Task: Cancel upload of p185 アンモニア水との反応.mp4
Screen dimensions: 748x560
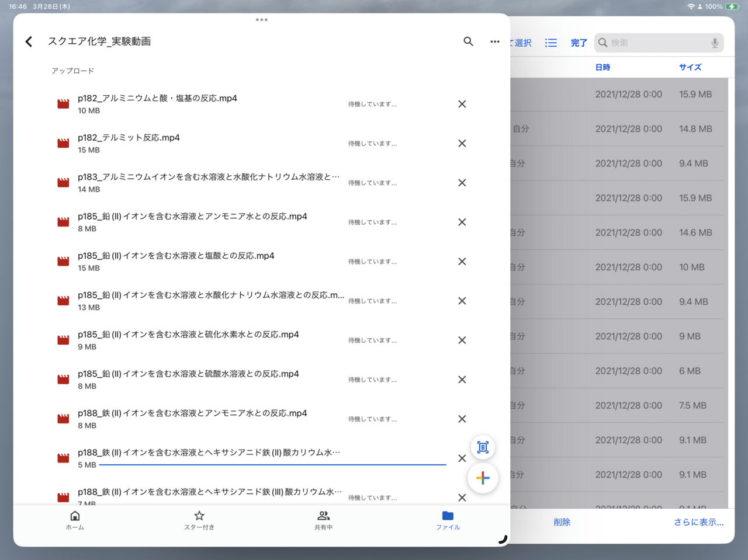Action: 462,222
